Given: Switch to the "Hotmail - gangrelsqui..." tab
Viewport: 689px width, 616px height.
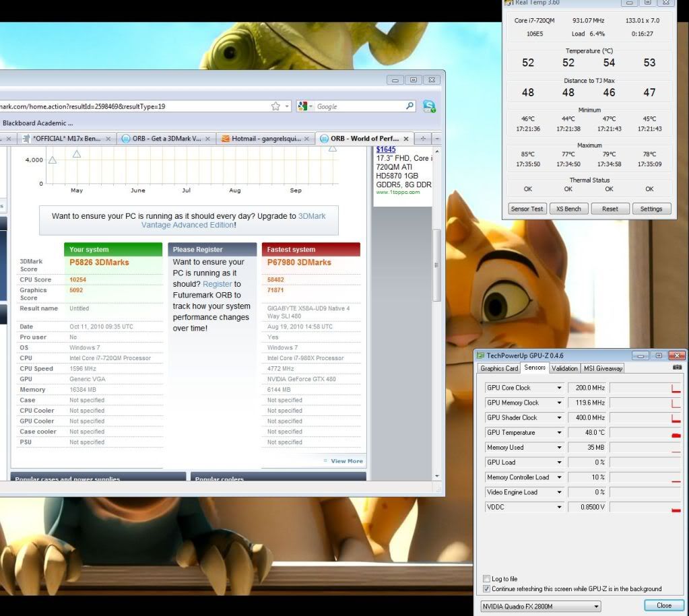Looking at the screenshot, I should [265, 139].
